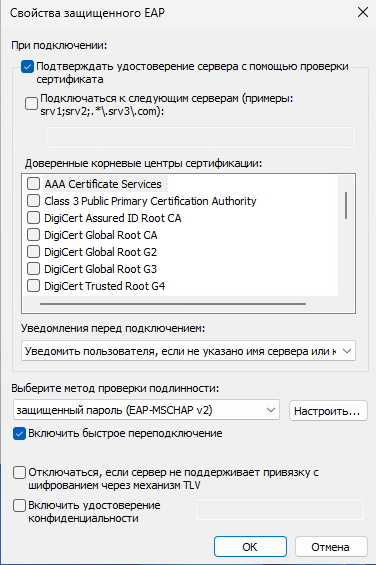Enable the connect to these servers checkbox
This screenshot has width=376, height=565.
[31, 103]
